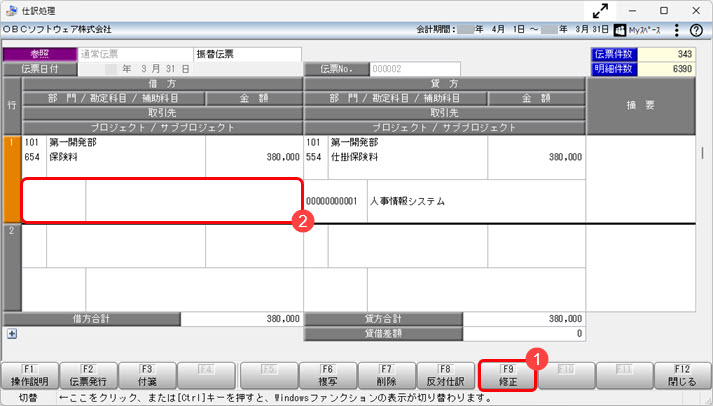
Task: Click the empty debit amount cell in row 2
Action: pos(254,246)
